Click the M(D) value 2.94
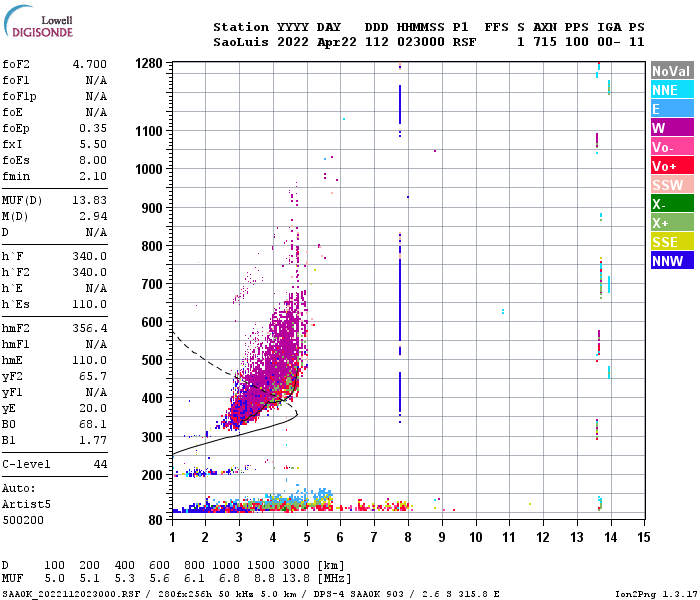Screen dimensions: 700x600 [93, 217]
